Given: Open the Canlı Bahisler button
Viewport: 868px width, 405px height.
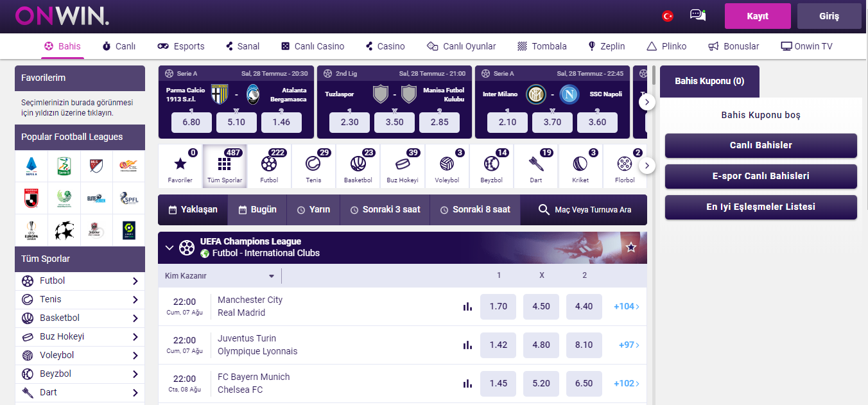Looking at the screenshot, I should point(761,145).
